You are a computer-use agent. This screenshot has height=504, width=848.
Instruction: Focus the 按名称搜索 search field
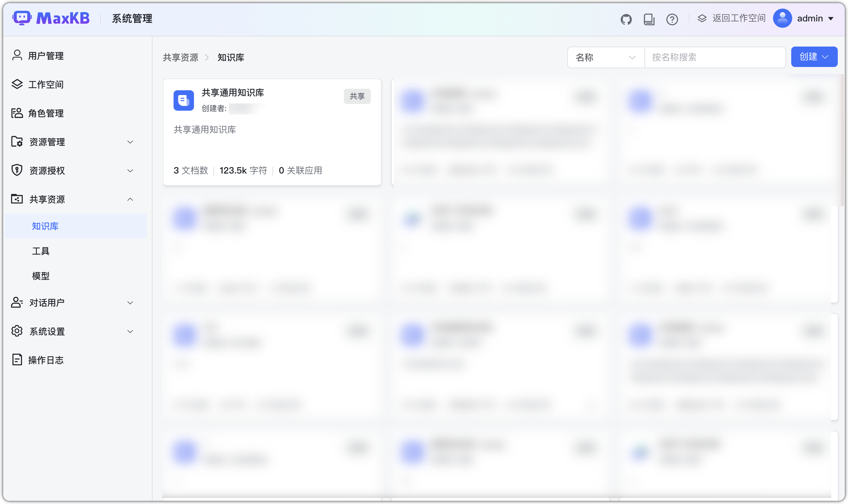click(x=715, y=57)
